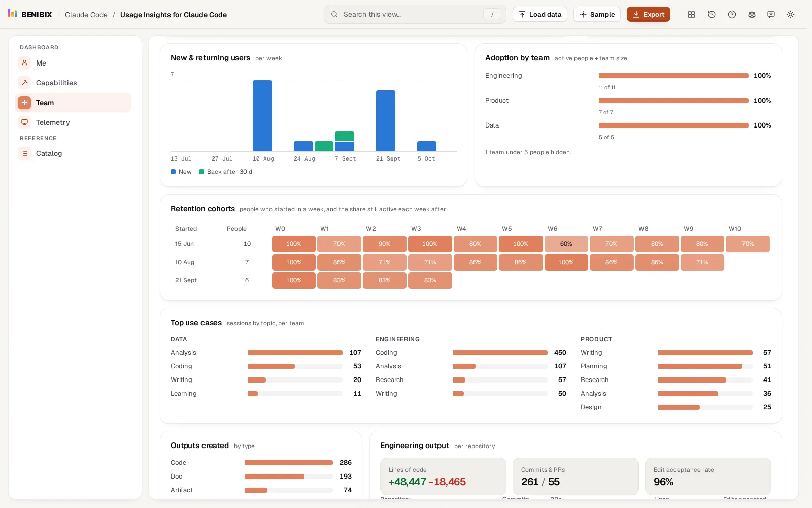Viewport: 812px width, 508px height.
Task: Click the Outputs created Doc value 193
Action: tap(346, 477)
